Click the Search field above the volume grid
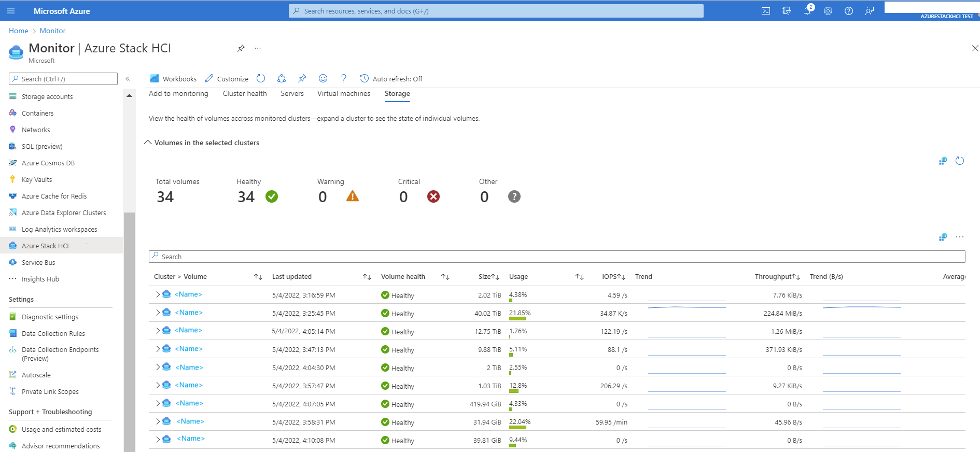Image resolution: width=980 pixels, height=452 pixels. [x=557, y=257]
